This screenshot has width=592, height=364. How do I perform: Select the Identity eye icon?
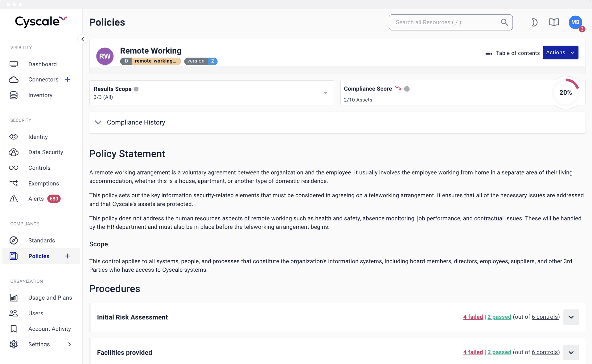pos(14,137)
